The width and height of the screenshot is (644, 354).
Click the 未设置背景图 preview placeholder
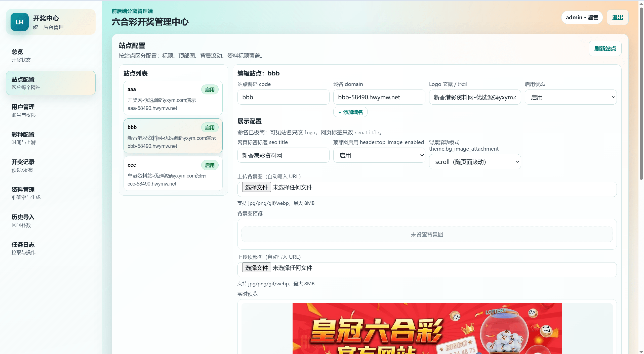(427, 234)
